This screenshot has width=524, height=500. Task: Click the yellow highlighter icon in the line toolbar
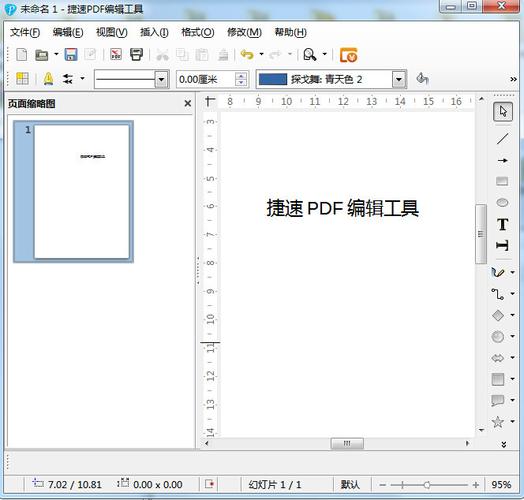[x=48, y=79]
